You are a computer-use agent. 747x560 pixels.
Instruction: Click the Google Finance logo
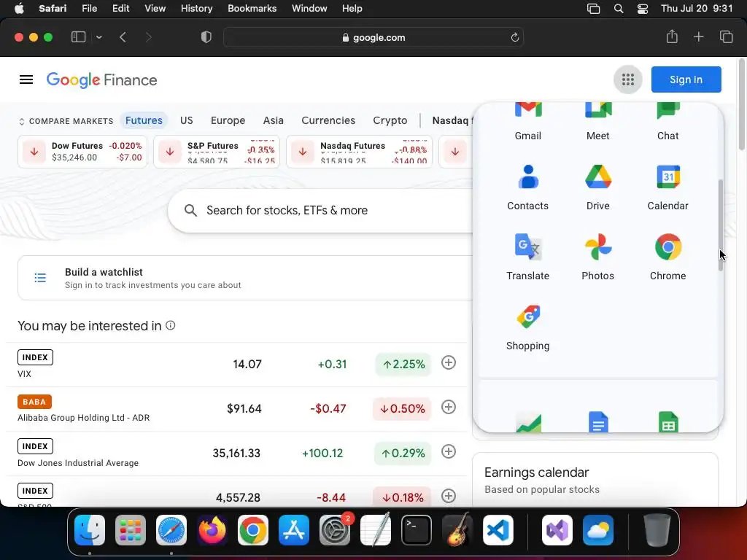point(101,79)
